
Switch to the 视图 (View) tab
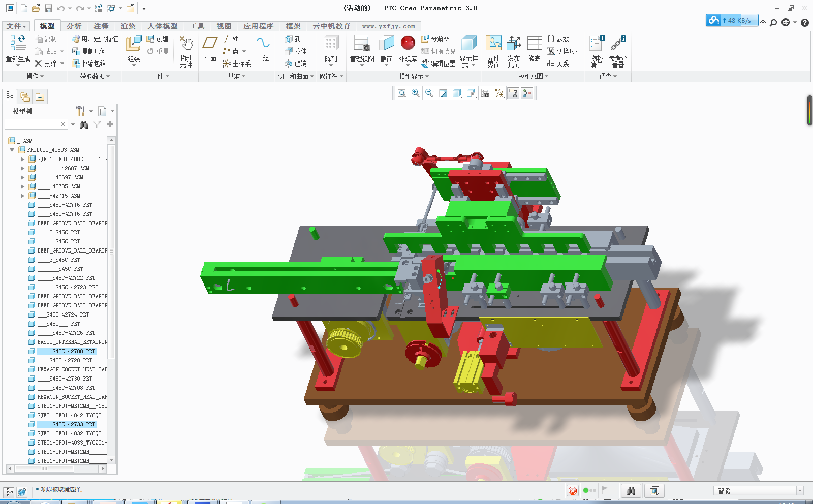(224, 26)
